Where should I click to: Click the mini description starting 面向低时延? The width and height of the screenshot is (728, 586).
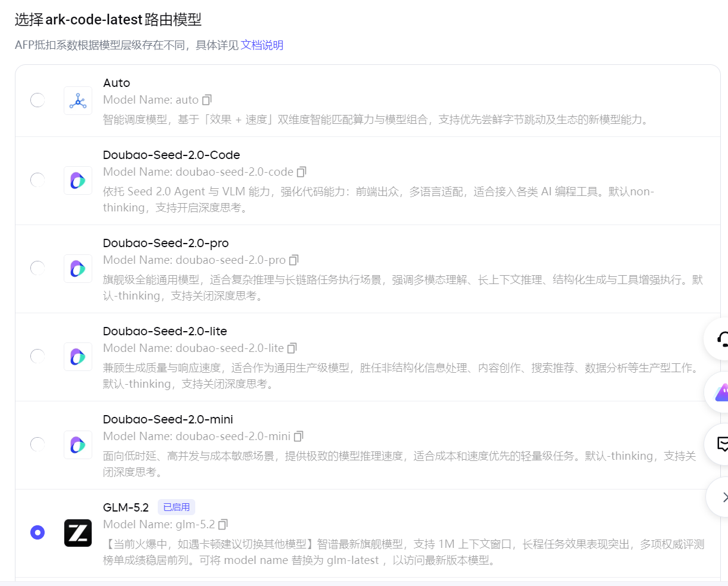(399, 464)
